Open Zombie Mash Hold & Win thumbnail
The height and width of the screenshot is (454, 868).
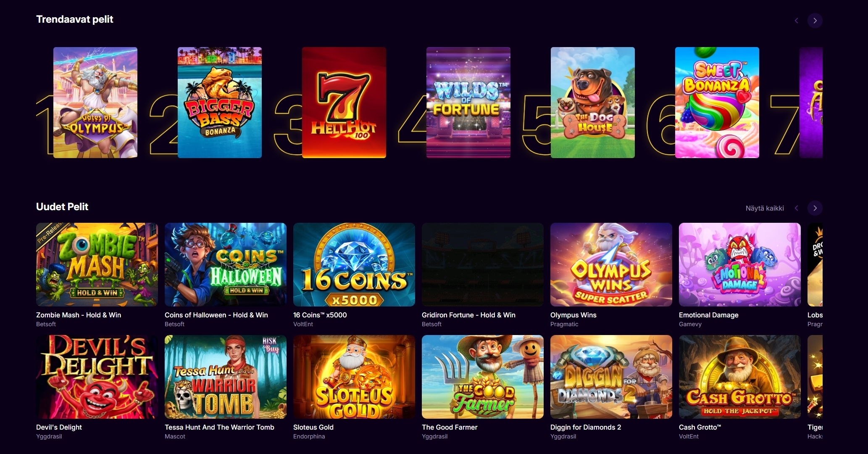(x=97, y=264)
